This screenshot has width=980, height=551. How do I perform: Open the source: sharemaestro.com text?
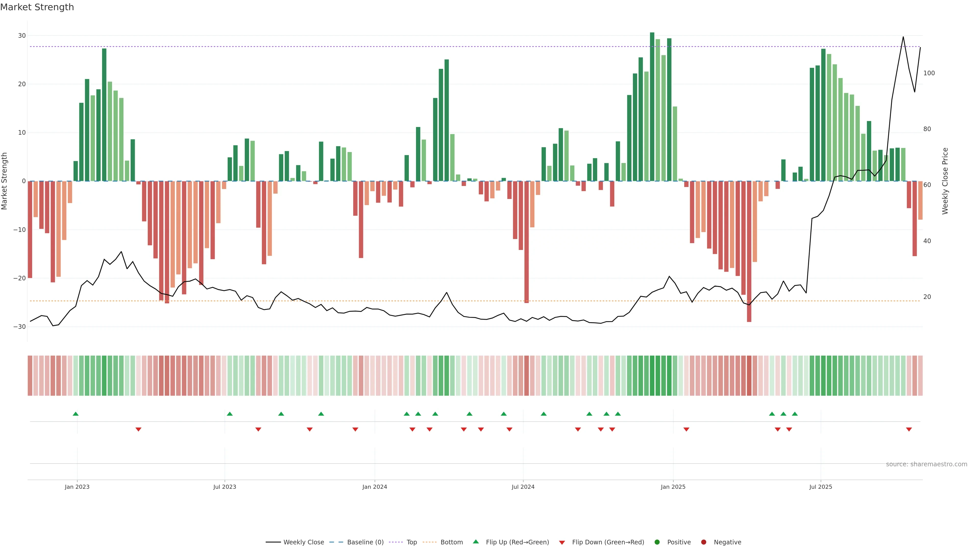click(926, 464)
